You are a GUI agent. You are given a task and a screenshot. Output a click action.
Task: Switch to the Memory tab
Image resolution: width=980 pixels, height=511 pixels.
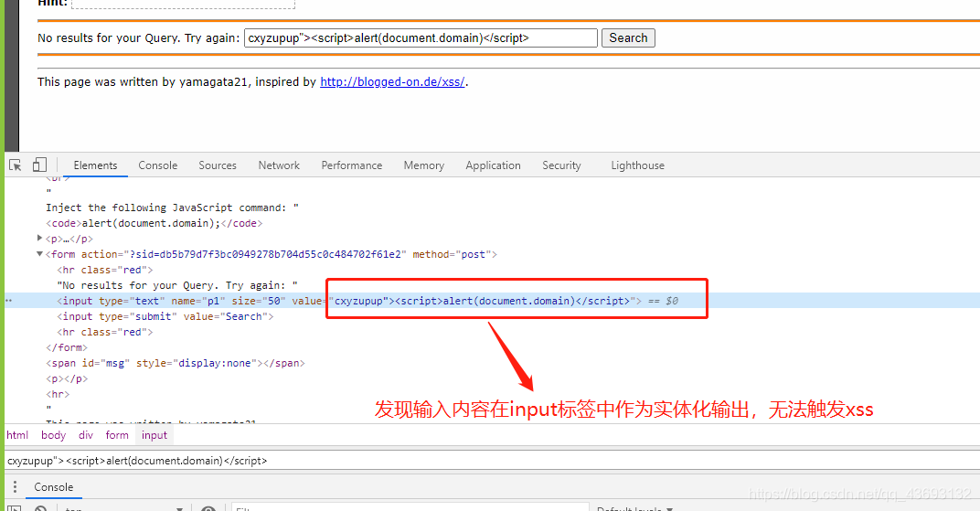tap(424, 165)
